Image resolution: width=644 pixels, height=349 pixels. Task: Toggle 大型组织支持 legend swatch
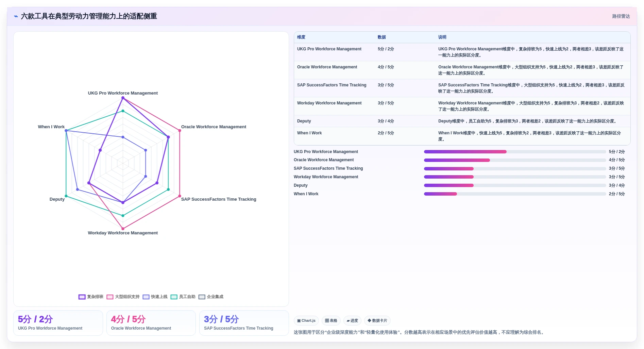click(110, 297)
